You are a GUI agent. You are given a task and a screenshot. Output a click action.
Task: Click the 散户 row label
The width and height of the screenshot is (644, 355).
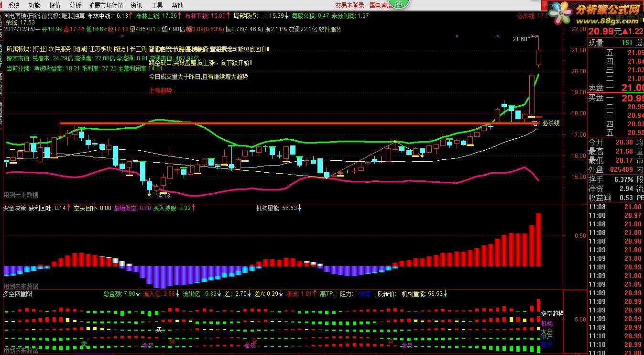tap(547, 344)
